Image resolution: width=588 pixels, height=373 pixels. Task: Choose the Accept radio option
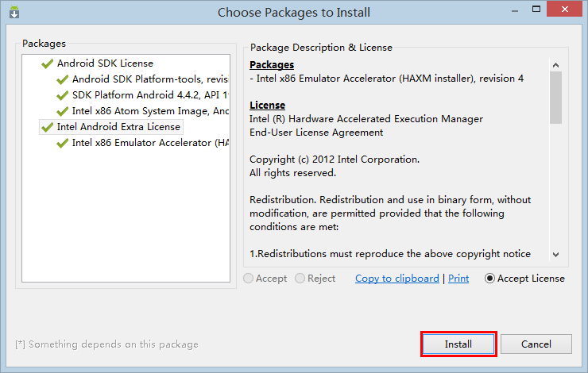click(250, 279)
